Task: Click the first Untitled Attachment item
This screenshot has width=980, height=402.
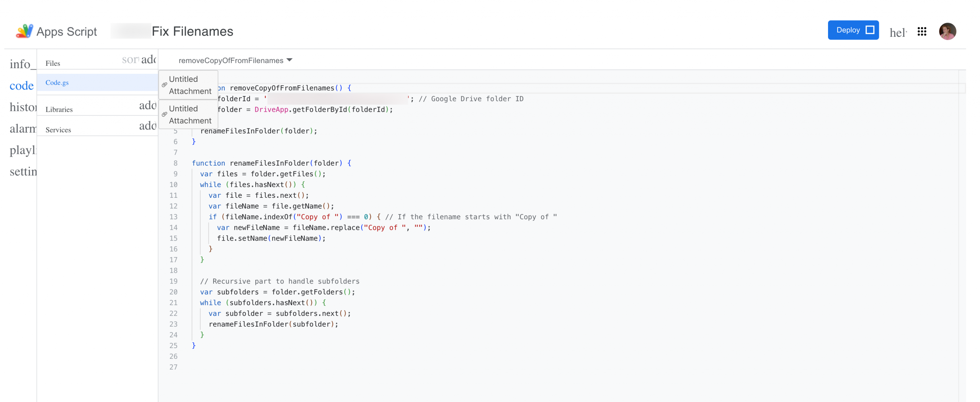Action: pos(189,85)
